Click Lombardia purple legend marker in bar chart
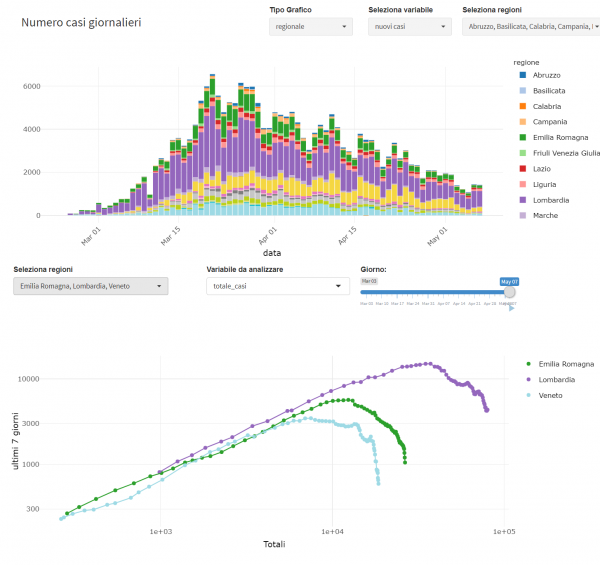The image size is (600, 565). 522,200
